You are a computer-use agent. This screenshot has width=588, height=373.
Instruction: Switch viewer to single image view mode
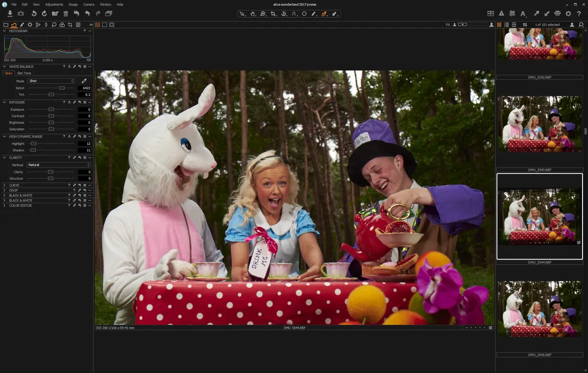[105, 25]
